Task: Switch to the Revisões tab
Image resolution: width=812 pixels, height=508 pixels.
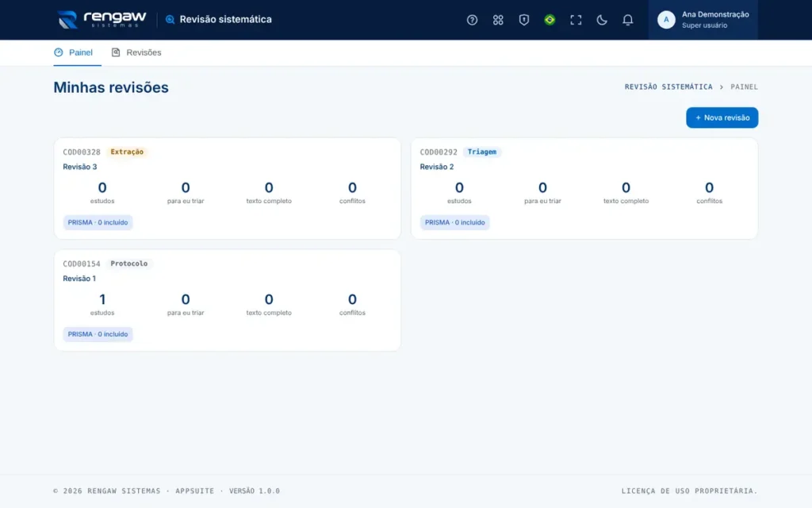Action: click(x=136, y=52)
